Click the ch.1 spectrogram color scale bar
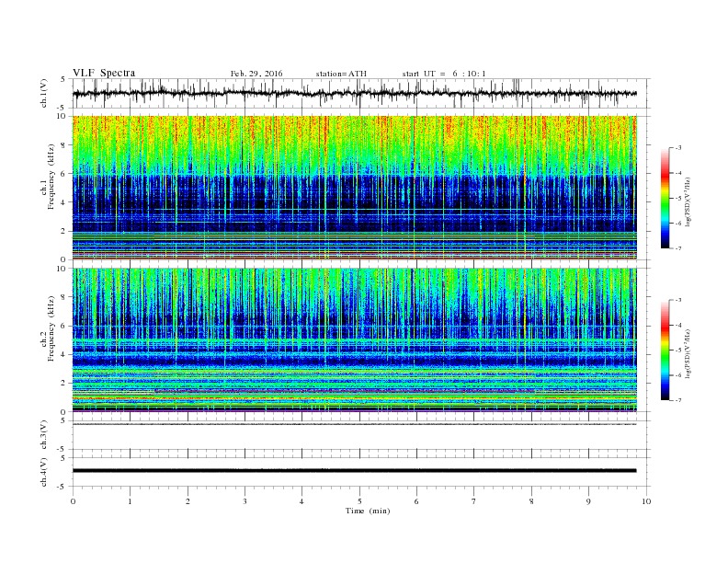Screen dimensions: 728x563 click(x=665, y=199)
